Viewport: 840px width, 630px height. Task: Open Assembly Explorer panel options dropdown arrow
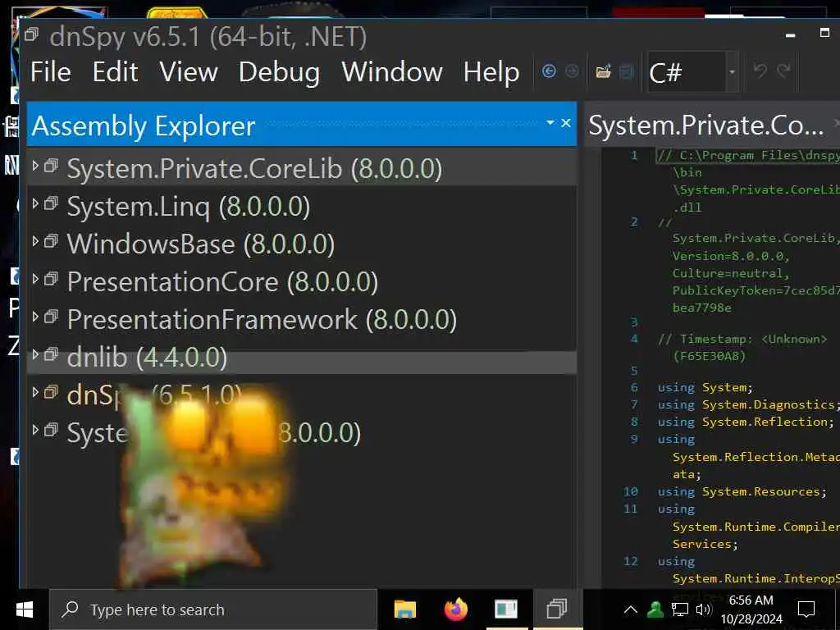click(x=550, y=123)
